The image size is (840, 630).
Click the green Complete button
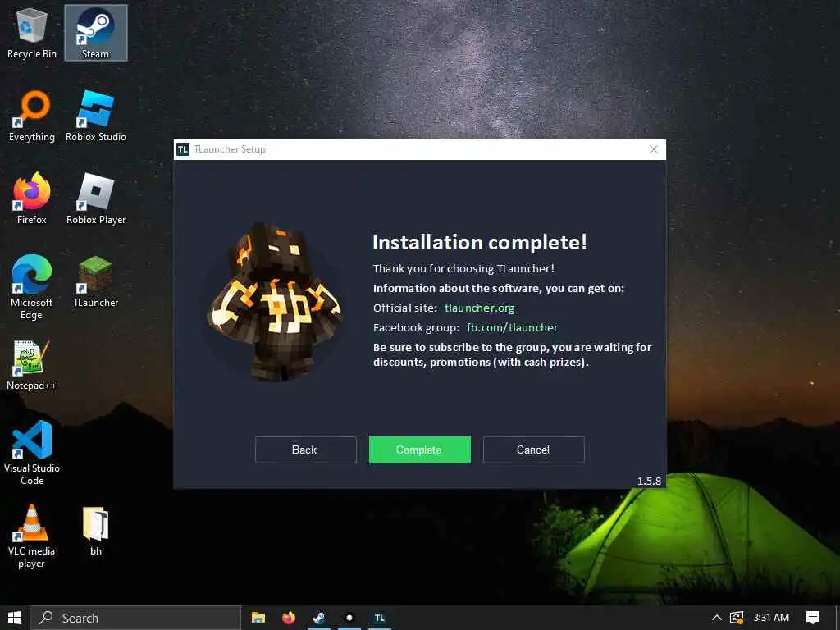pyautogui.click(x=419, y=450)
